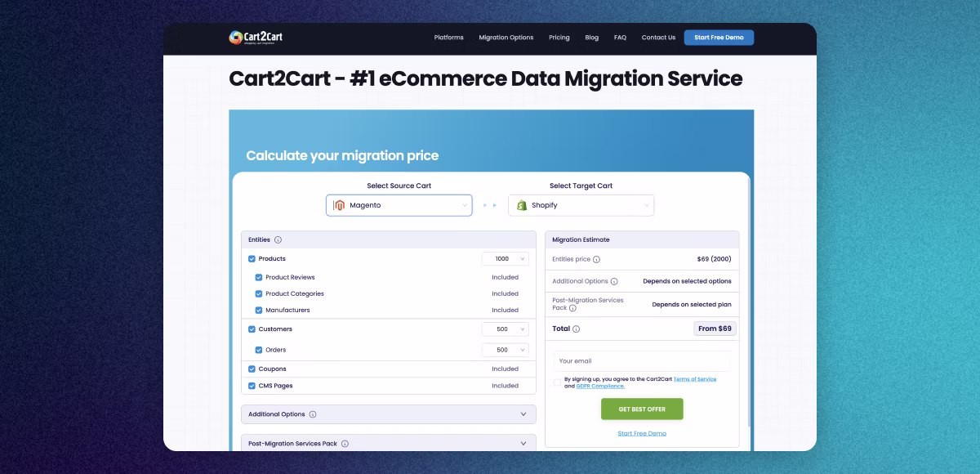Click the calculator panel vertical scrollbar
This screenshot has height=474, width=980.
coord(747,302)
